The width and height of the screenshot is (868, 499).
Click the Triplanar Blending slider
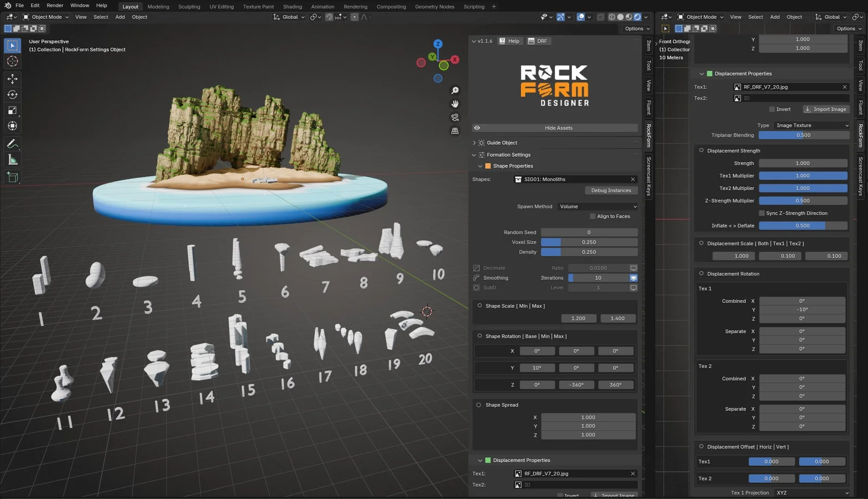click(x=803, y=135)
